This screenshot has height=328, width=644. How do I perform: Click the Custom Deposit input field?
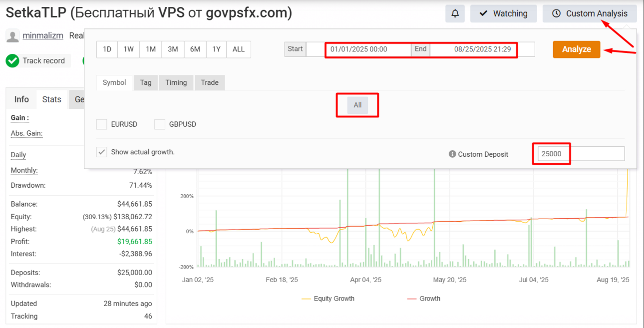[x=581, y=154]
